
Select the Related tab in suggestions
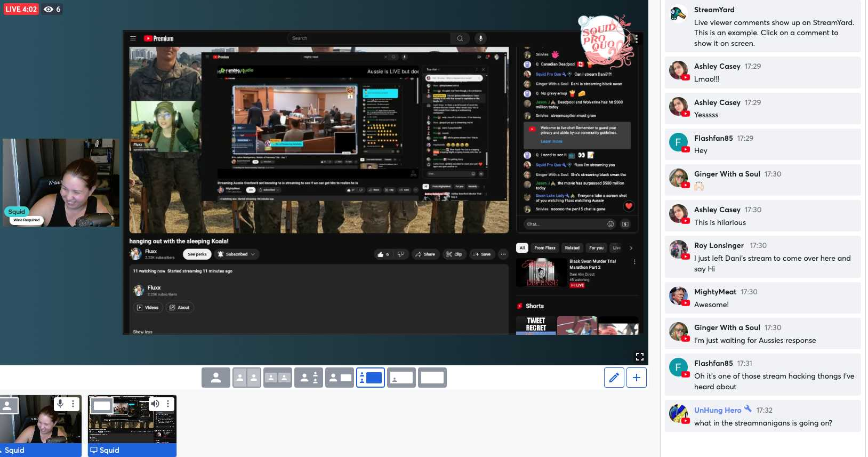[x=572, y=248]
